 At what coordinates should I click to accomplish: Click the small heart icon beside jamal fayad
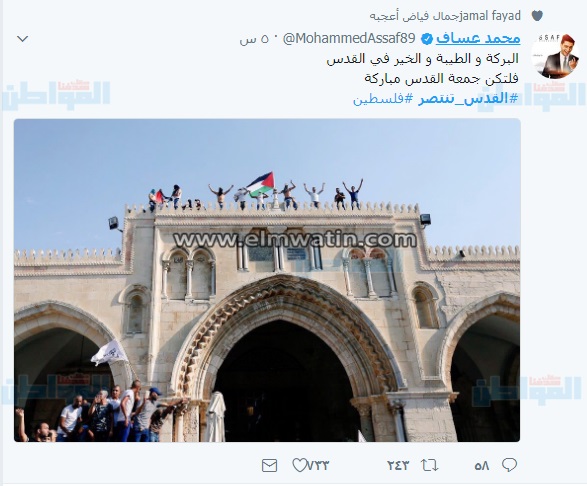click(537, 16)
